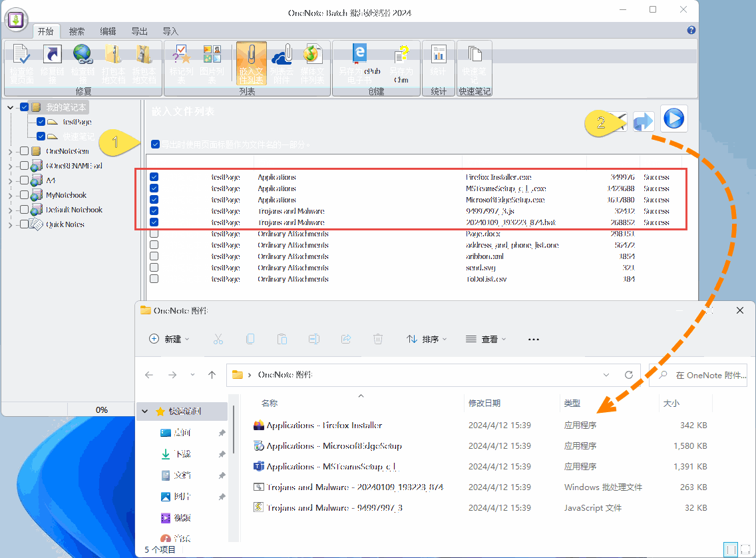Open the 新建 dropdown in Explorer
Image resolution: width=756 pixels, height=558 pixels.
click(x=169, y=339)
